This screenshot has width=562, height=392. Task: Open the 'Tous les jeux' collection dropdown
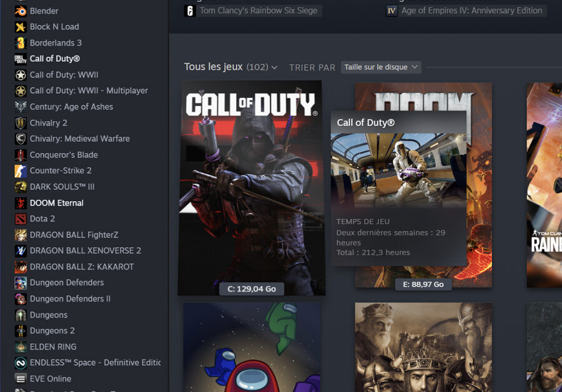[231, 67]
